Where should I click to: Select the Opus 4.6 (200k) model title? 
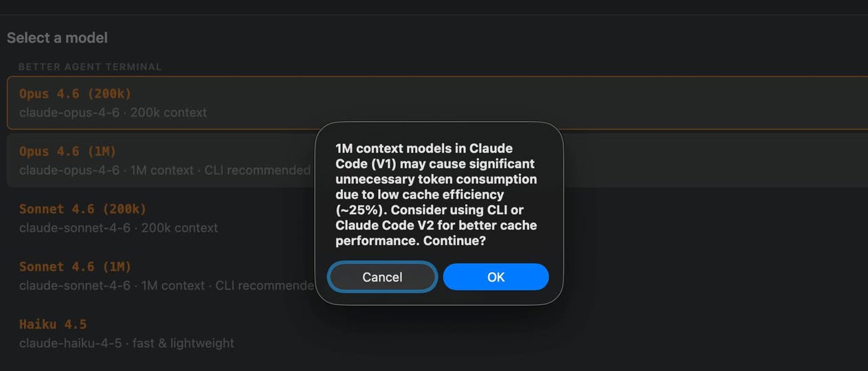pos(75,93)
